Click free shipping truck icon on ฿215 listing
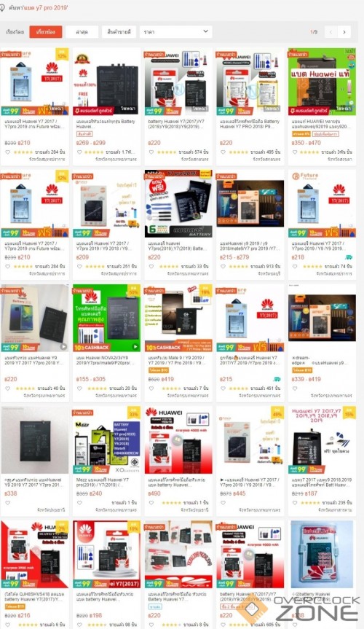Viewport: 364px width, 629px height. [x=277, y=379]
